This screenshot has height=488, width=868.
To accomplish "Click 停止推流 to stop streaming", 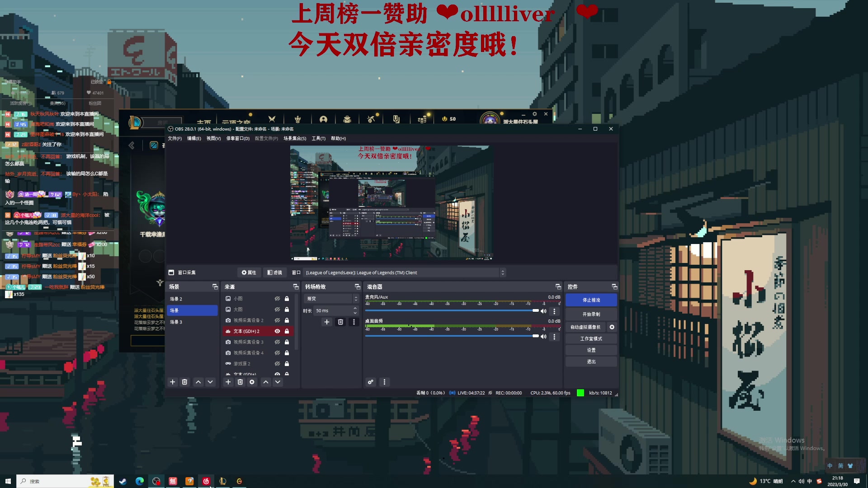I will (591, 300).
